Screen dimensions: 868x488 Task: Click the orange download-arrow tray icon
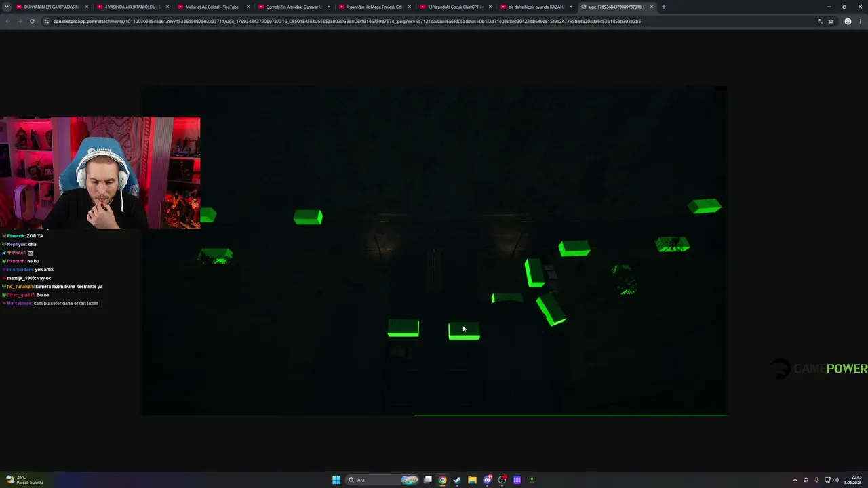coord(816,480)
